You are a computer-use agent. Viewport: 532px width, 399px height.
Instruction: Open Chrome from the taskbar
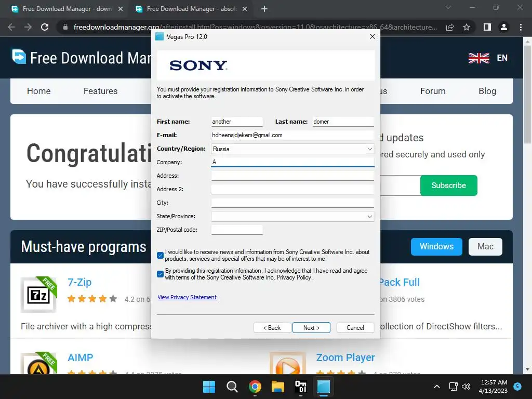point(255,387)
